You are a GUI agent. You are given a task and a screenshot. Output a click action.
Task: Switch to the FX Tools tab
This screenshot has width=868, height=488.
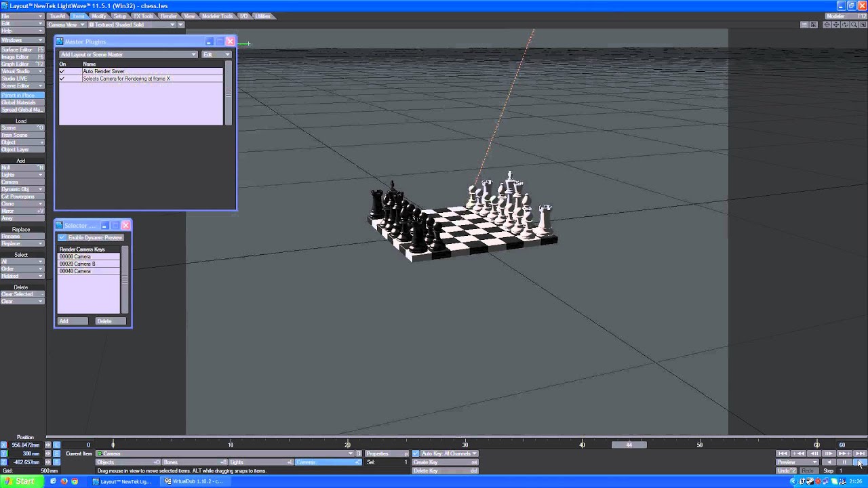[143, 16]
